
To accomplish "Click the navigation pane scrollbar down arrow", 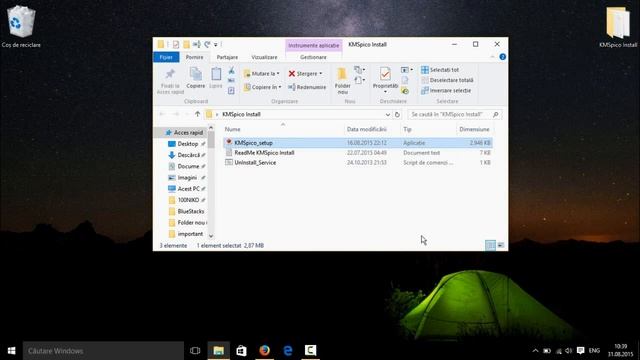I will point(211,236).
